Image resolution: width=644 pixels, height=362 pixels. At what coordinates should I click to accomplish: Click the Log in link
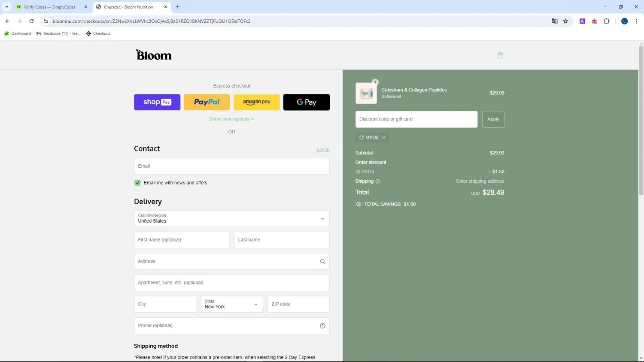[x=323, y=150]
